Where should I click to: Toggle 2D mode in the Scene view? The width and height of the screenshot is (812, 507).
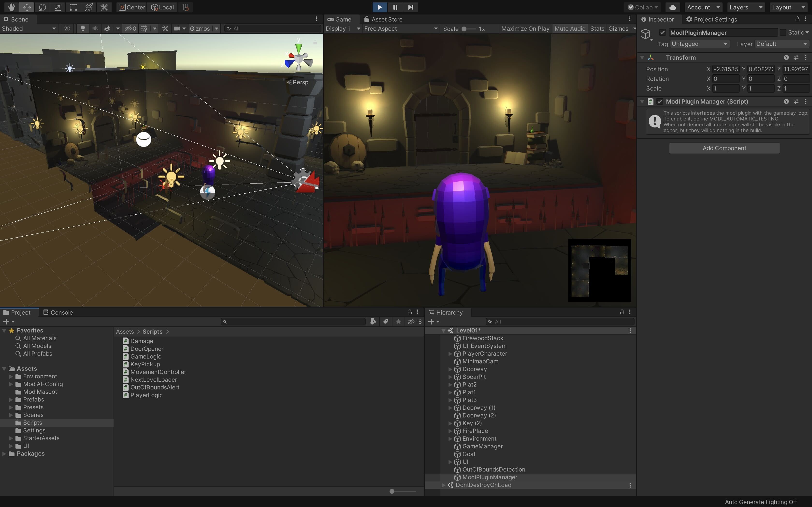67,28
